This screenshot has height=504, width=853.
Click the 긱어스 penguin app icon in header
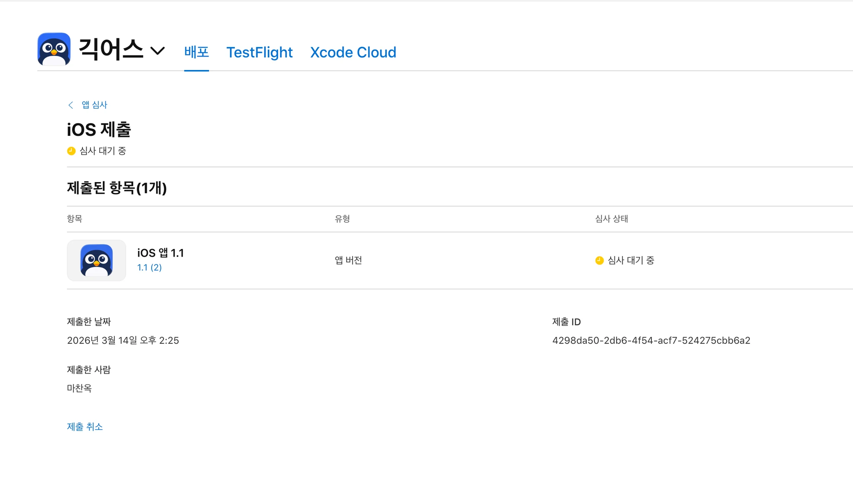point(54,49)
